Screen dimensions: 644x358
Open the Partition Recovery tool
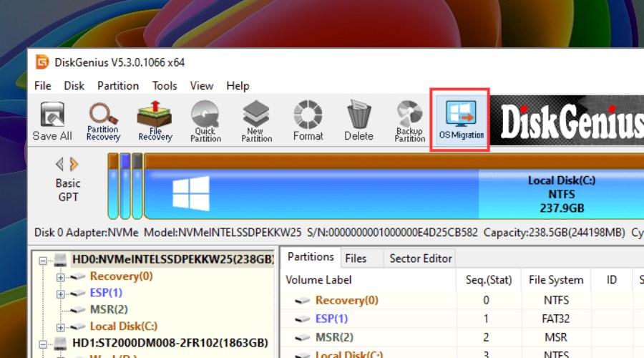click(x=103, y=121)
